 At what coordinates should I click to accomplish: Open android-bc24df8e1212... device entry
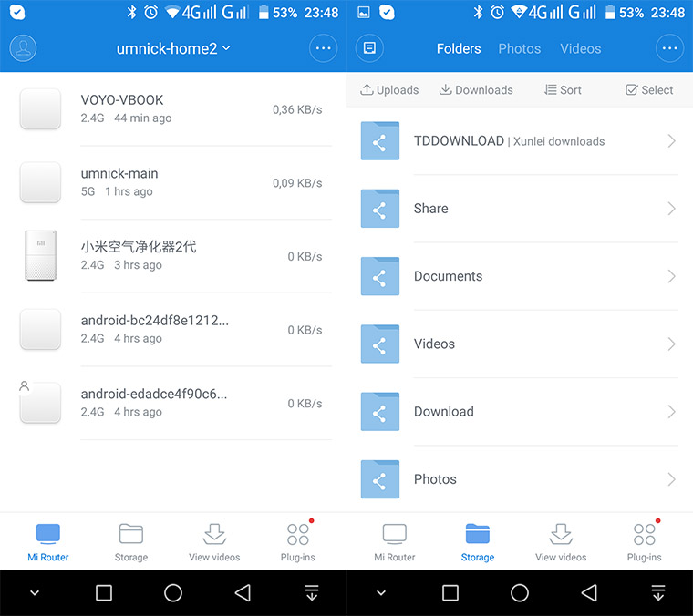(x=173, y=330)
